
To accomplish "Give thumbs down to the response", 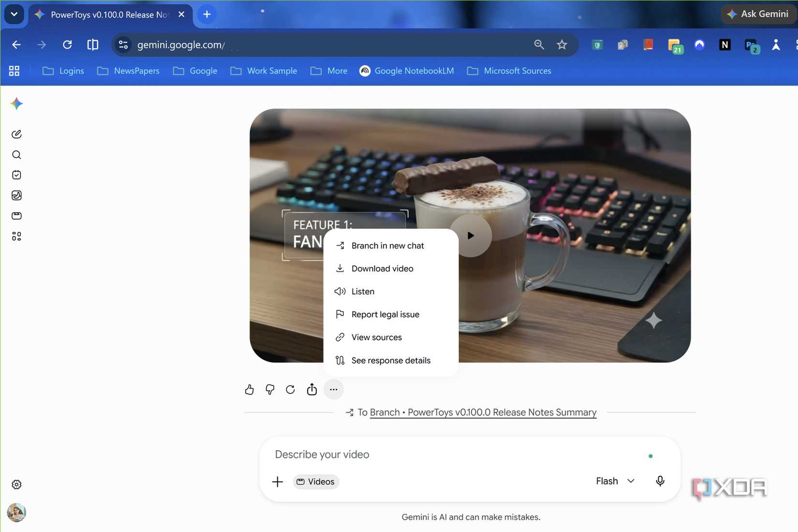I will tap(270, 389).
